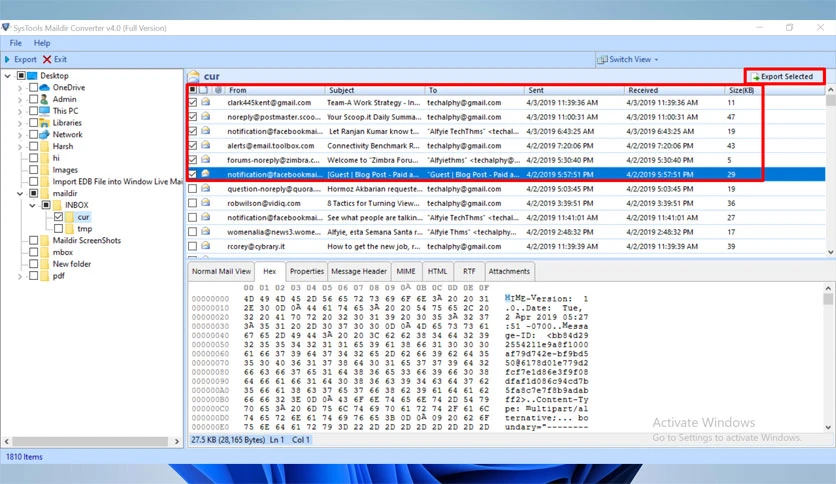
Task: Click envelope icon for question-noreply@quora row
Action: [205, 188]
